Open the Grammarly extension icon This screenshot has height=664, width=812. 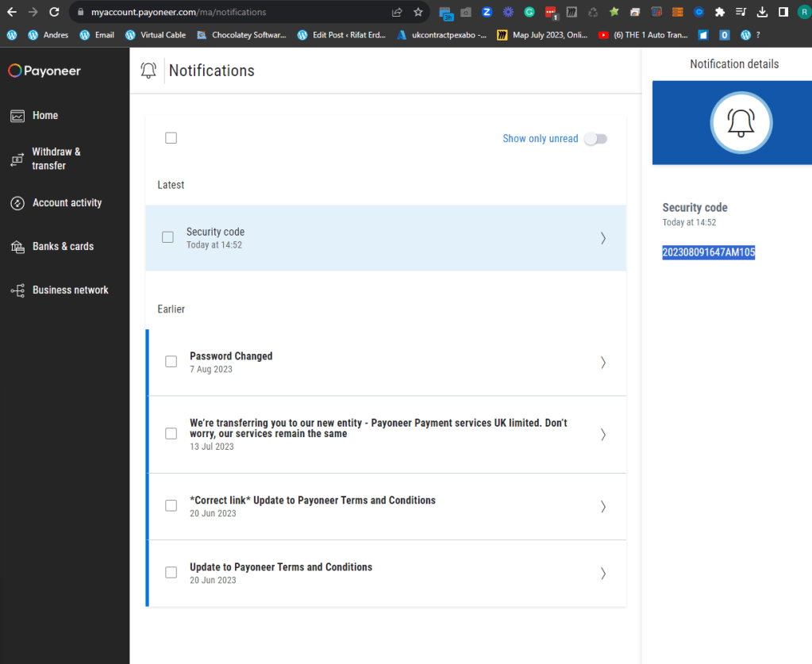point(529,12)
